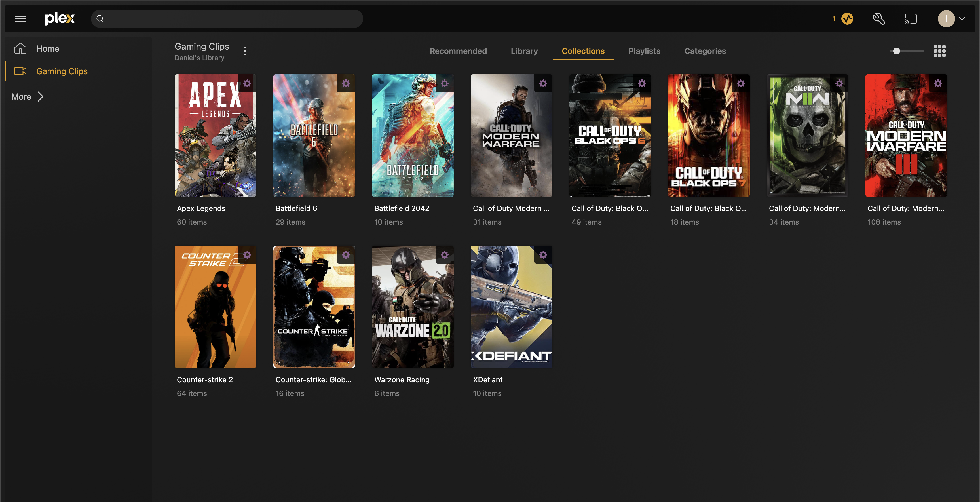Viewport: 980px width, 502px height.
Task: Open the user account avatar
Action: click(x=946, y=19)
